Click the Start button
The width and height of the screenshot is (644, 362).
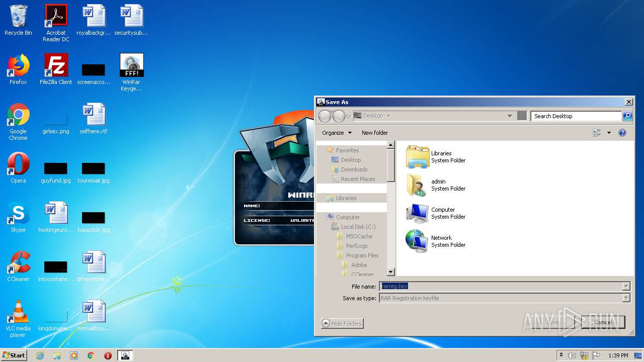pos(14,355)
